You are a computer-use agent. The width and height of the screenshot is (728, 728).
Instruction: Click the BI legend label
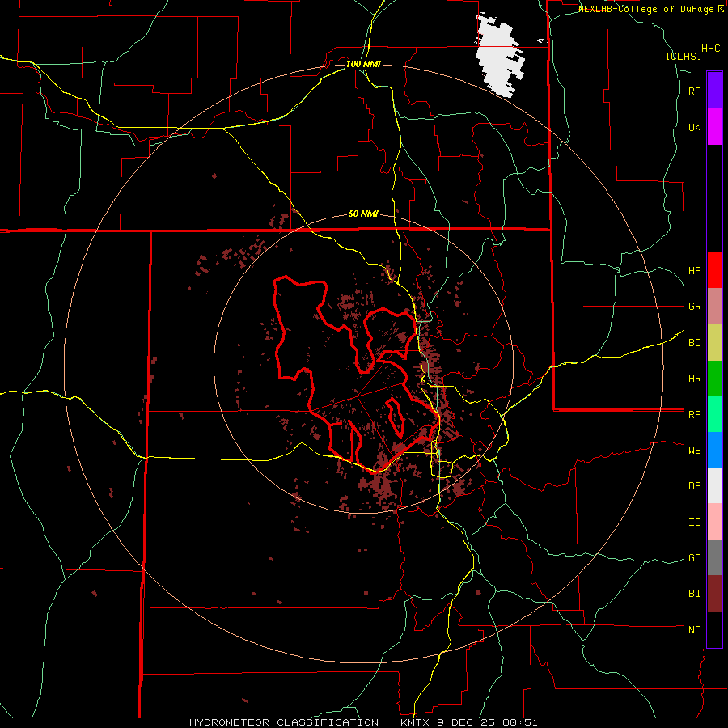pos(694,594)
